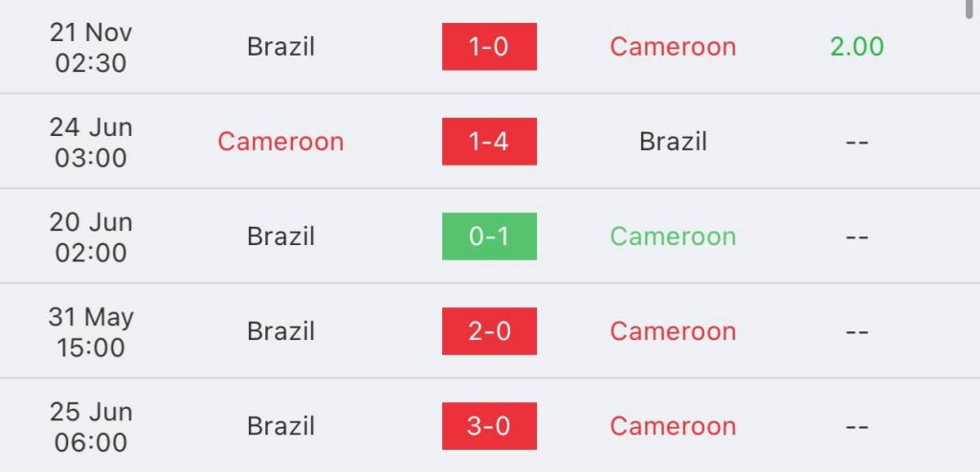Select Brazil in the 21 Nov match
Screen dimensions: 980x472
point(280,46)
